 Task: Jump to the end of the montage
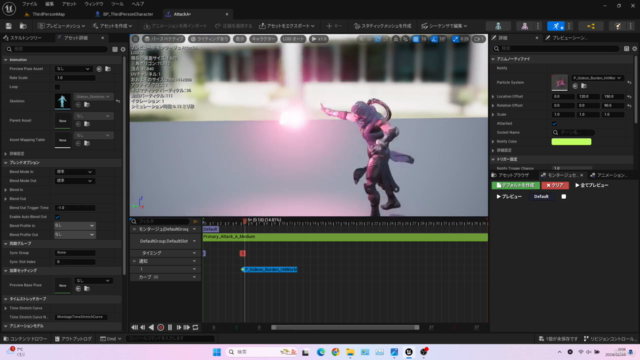(187, 327)
